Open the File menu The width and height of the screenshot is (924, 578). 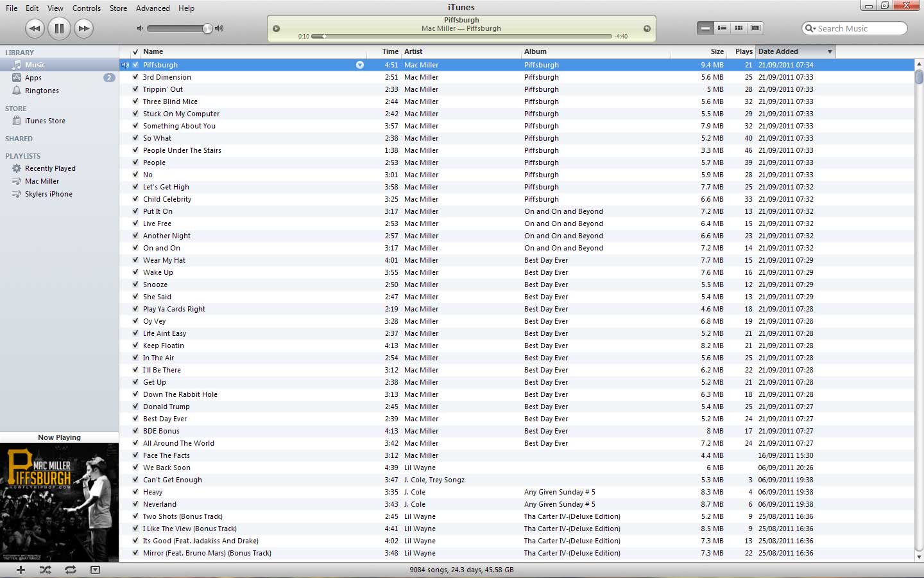12,8
